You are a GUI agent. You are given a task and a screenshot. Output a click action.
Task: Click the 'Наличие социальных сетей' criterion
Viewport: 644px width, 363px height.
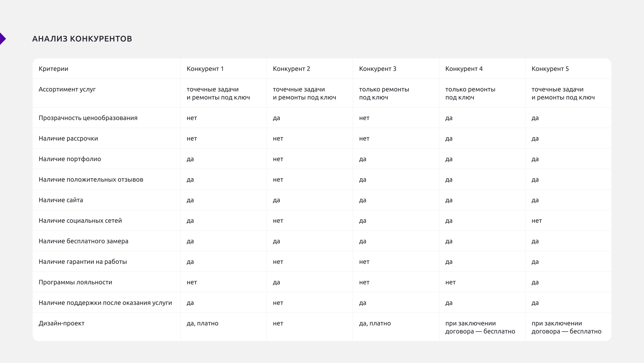click(x=80, y=221)
